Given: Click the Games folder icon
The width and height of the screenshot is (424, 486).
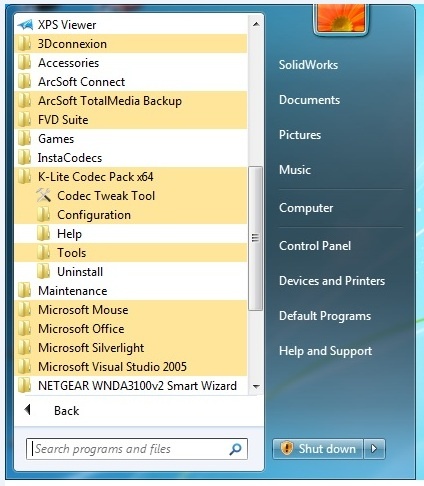Looking at the screenshot, I should (25, 139).
